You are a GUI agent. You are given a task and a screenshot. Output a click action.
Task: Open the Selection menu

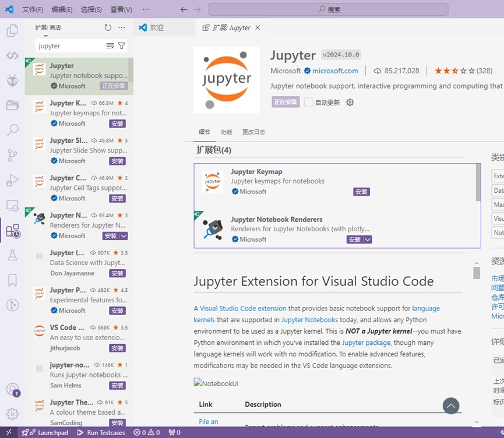(x=91, y=10)
